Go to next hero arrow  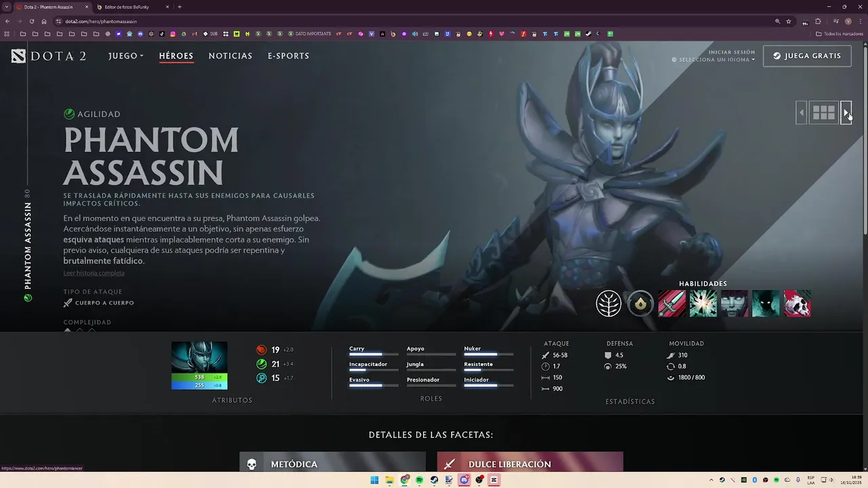tap(846, 113)
